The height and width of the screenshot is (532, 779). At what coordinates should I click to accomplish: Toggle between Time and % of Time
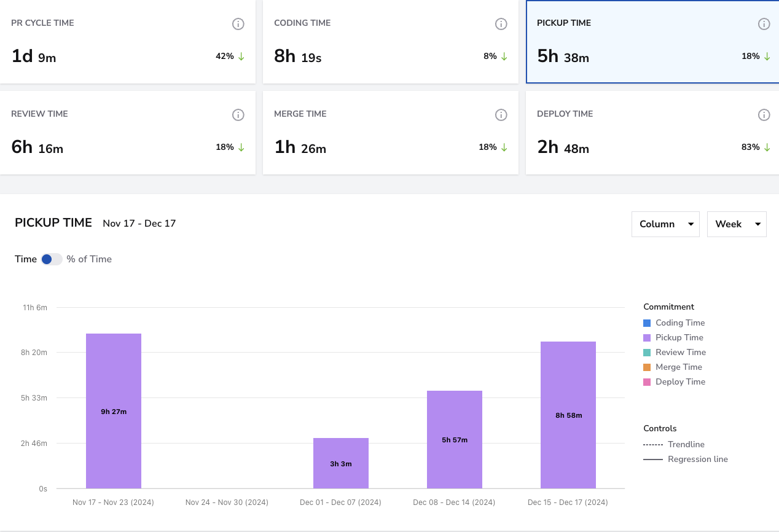pyautogui.click(x=52, y=259)
